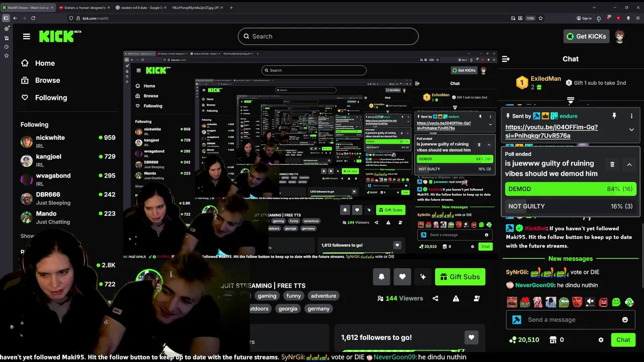The image size is (644, 362).
Task: Open wvagabond's channel in Following list
Action: (68, 179)
